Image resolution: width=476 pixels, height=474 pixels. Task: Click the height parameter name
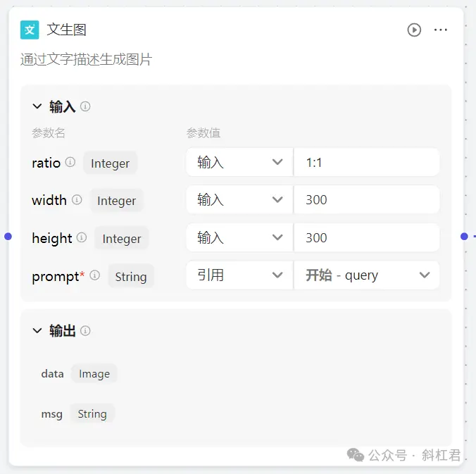coord(52,238)
